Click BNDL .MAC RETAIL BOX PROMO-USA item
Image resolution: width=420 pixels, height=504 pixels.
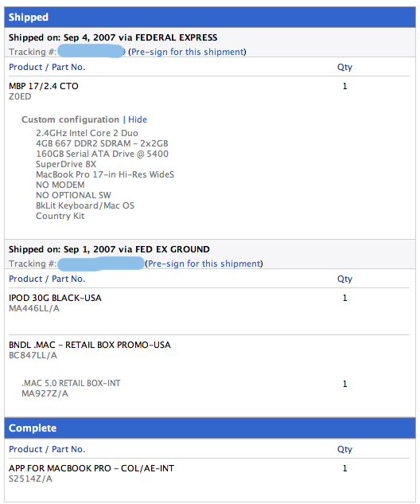[x=90, y=345]
